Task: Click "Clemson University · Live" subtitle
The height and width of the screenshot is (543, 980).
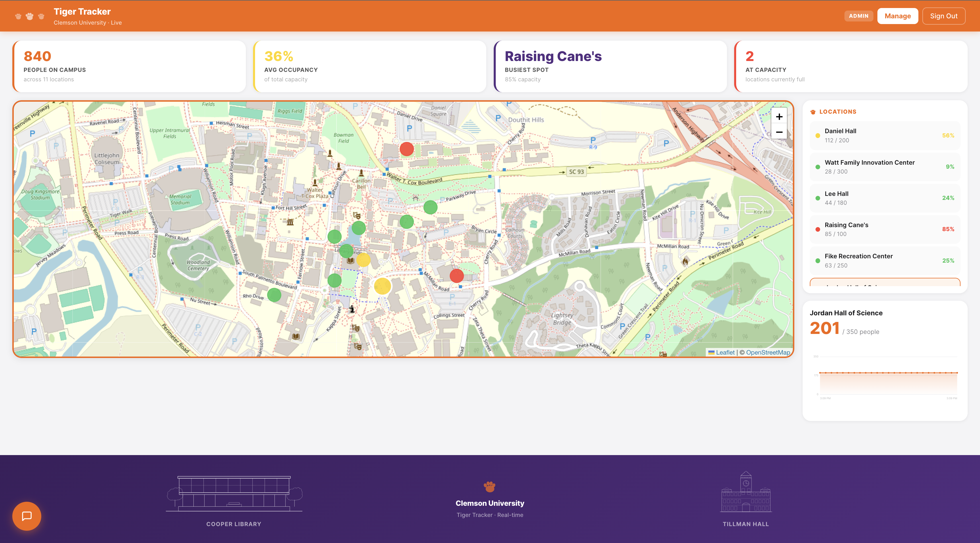Action: pos(87,23)
